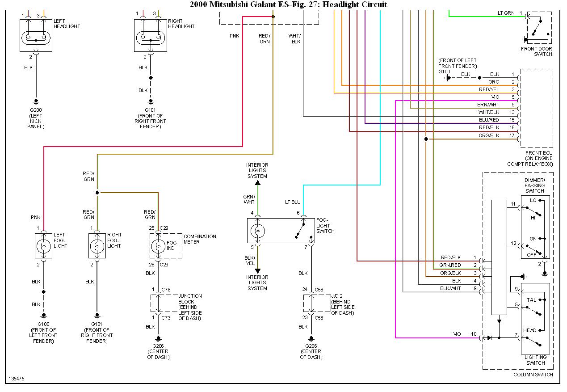The image size is (567, 392).
Task: Click the GRN/RED label at column switch
Action: (x=450, y=265)
